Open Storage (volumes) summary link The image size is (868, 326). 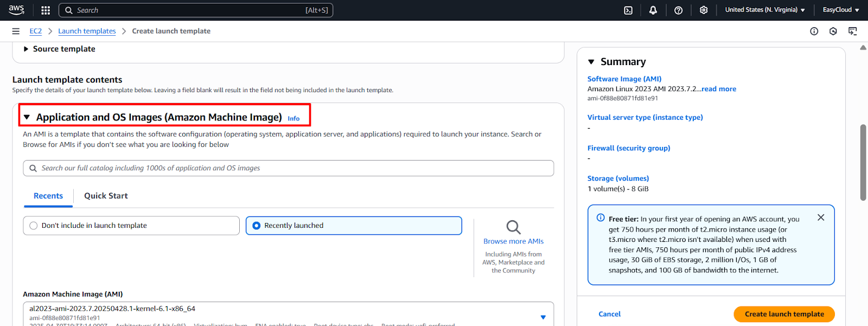point(618,178)
